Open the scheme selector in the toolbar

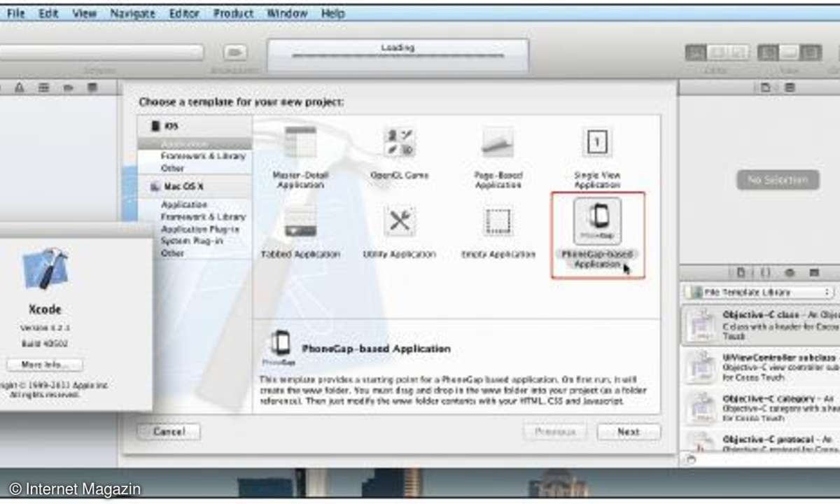tap(101, 52)
